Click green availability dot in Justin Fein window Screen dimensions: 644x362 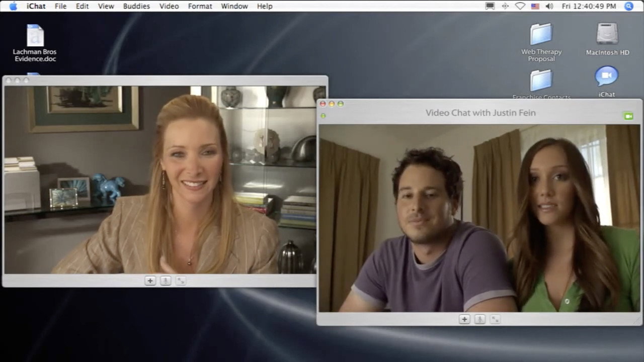tap(323, 116)
